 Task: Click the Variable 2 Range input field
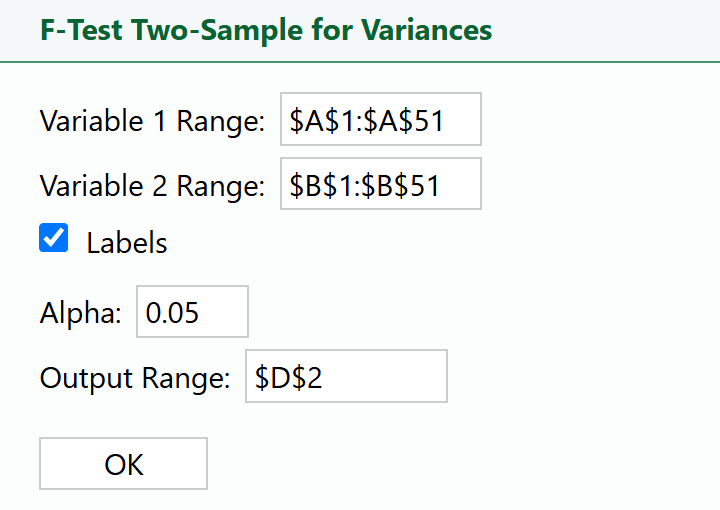(381, 184)
